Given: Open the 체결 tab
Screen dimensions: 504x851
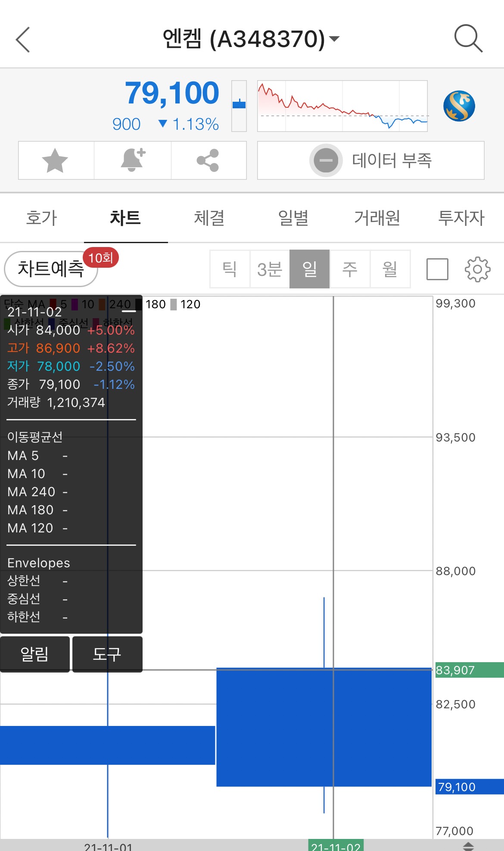Looking at the screenshot, I should coord(209,218).
